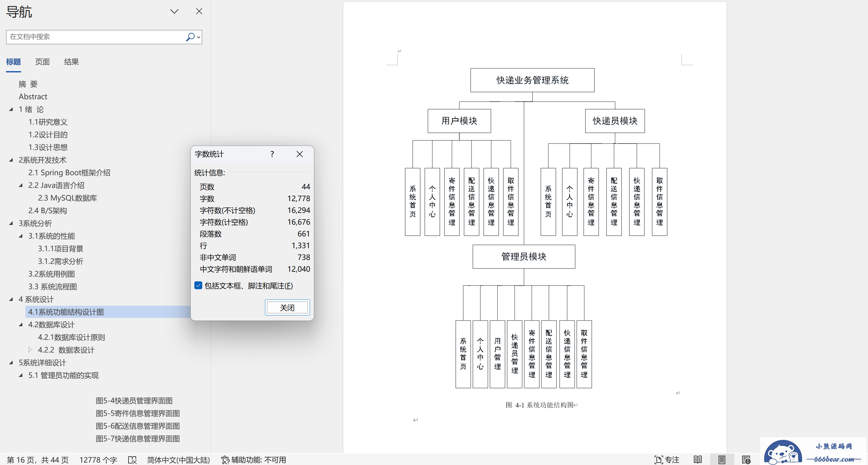
Task: Jump to 图5-6配送信息管理界面图 heading
Action: 138,426
